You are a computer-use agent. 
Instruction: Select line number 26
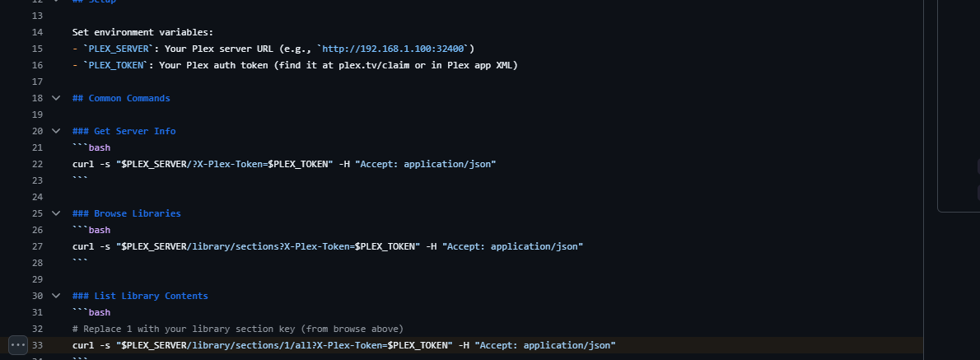tap(37, 230)
